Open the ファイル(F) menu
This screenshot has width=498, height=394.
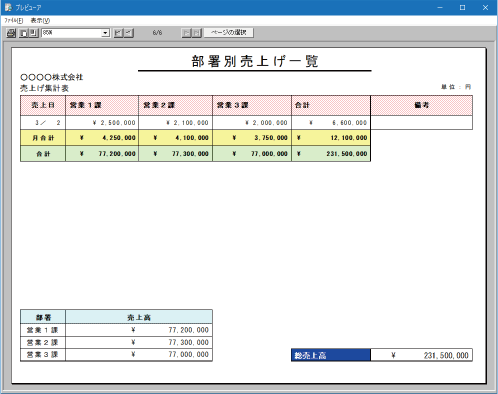(14, 21)
